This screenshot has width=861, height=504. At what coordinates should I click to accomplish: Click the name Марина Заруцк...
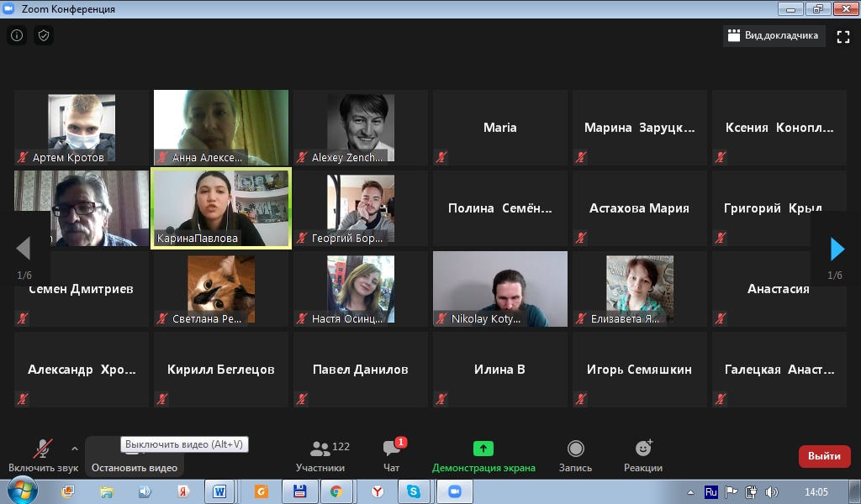639,128
